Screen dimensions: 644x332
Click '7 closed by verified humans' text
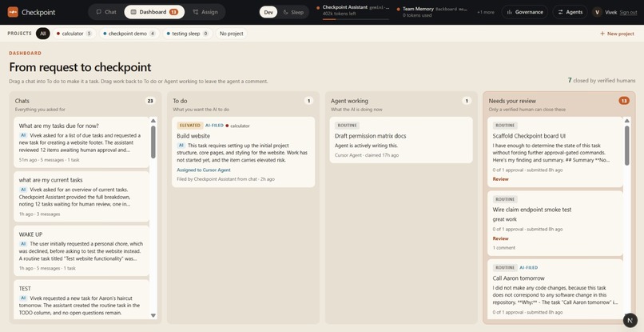602,81
